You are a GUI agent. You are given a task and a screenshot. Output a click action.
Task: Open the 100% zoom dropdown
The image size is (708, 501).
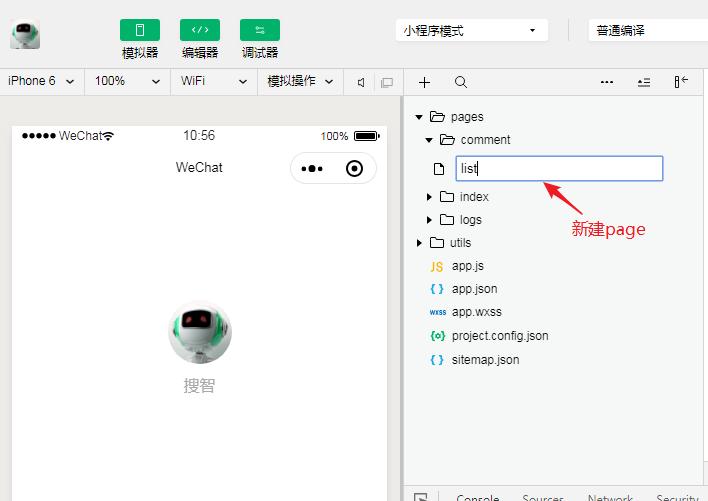pyautogui.click(x=127, y=82)
